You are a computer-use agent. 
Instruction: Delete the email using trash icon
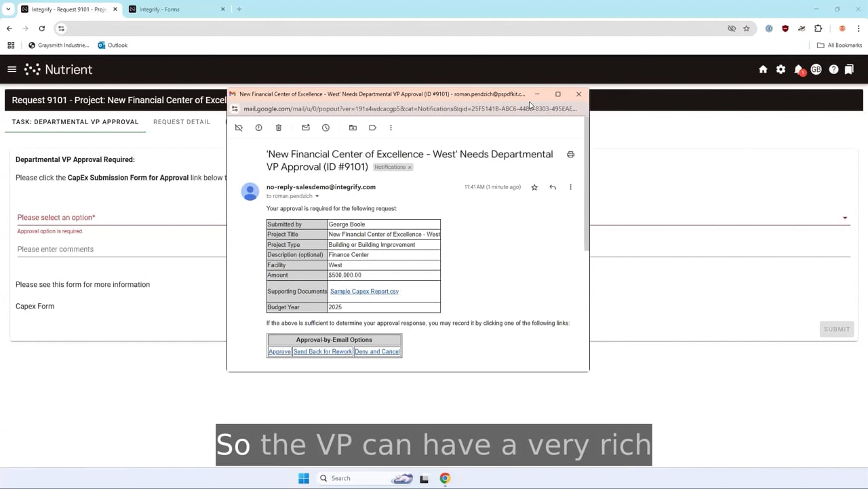(x=279, y=128)
